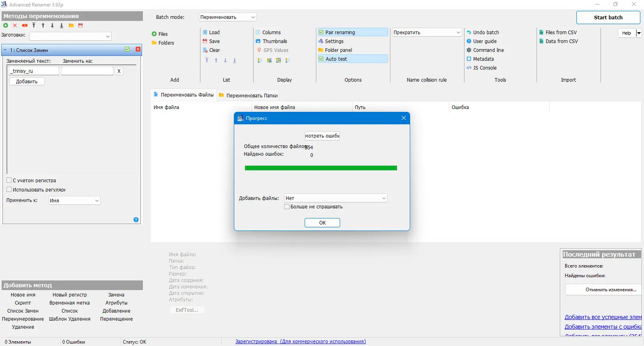Move method down one in methods toolbar
The height and width of the screenshot is (346, 644).
[52, 25]
